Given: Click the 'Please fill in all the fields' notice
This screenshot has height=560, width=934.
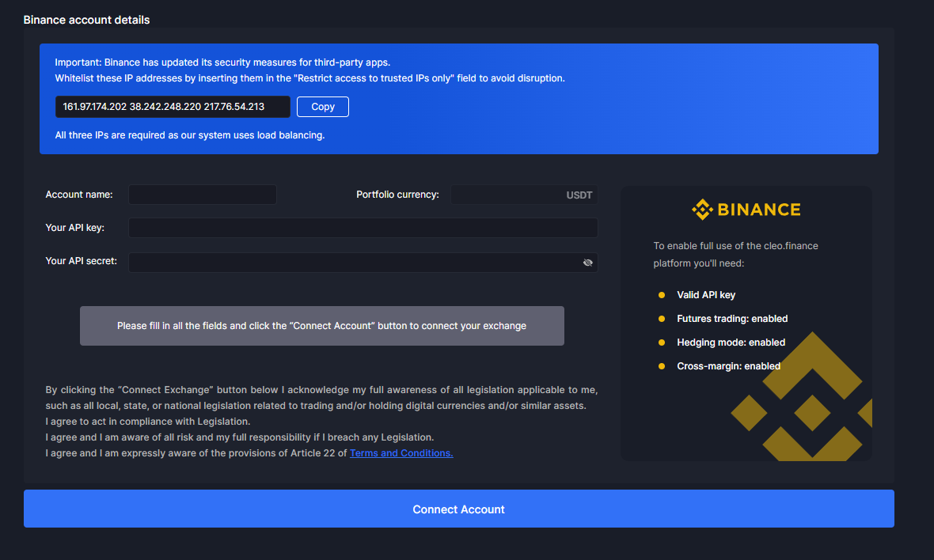Looking at the screenshot, I should (x=321, y=326).
